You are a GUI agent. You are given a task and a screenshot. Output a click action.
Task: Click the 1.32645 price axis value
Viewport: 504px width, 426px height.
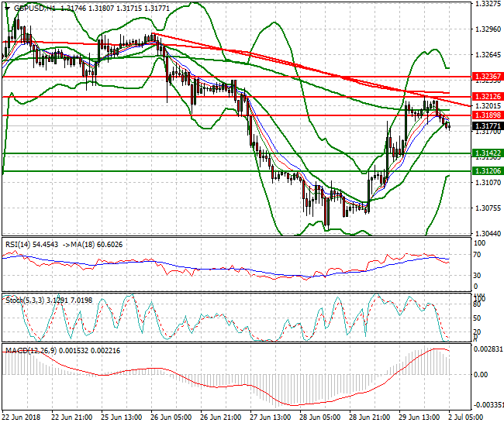point(488,54)
